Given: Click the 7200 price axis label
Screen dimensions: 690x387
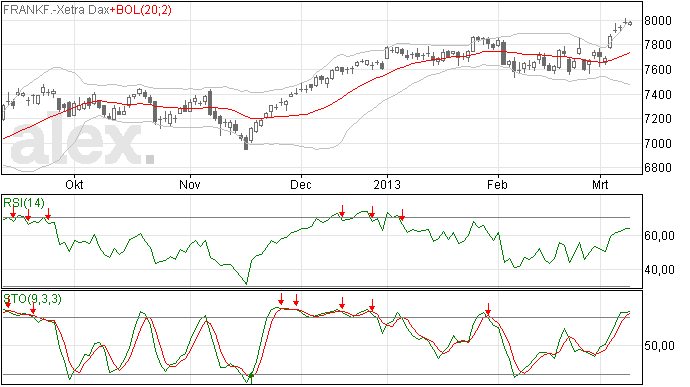Looking at the screenshot, I should (657, 118).
